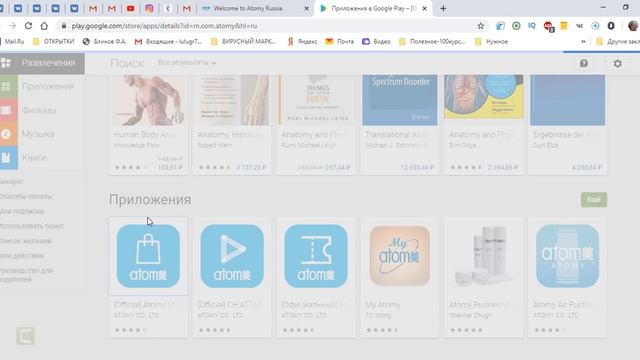Click the IQ browser extension icon

click(531, 26)
